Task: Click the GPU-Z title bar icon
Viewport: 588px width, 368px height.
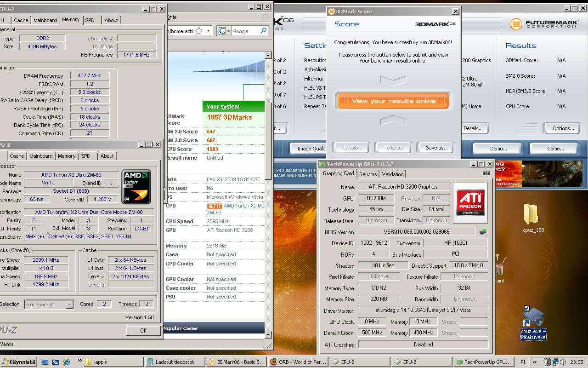Action: pos(323,164)
